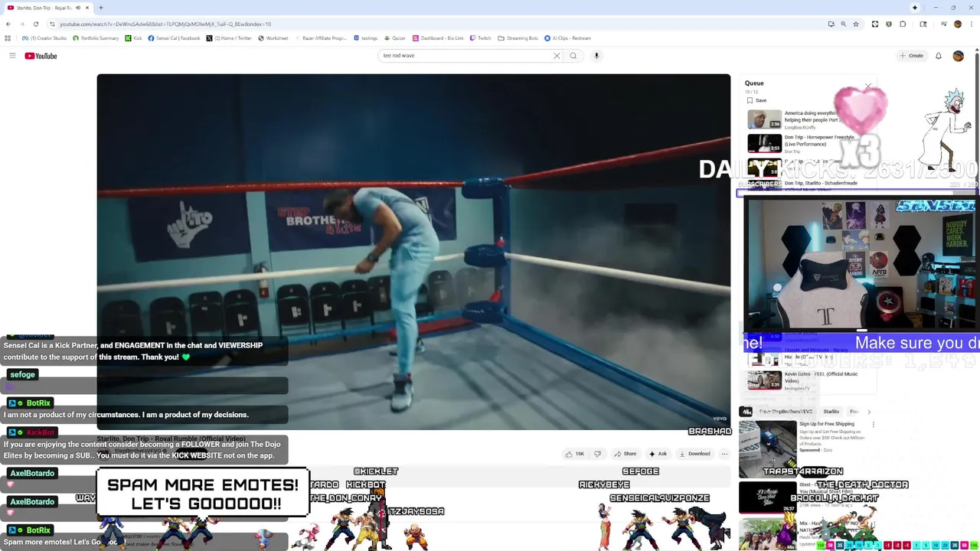Go back one page in Chrome
Screen dimensions: 980x551
(8, 24)
